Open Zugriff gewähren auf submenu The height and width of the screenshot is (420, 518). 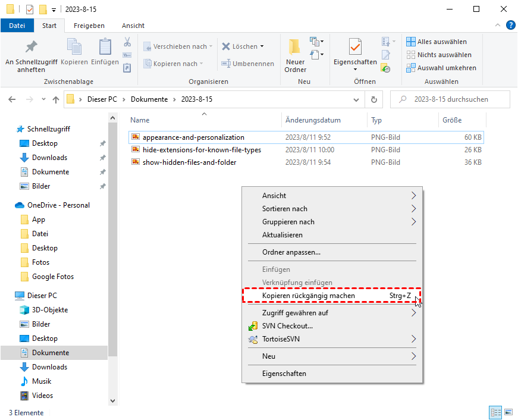[332, 312]
